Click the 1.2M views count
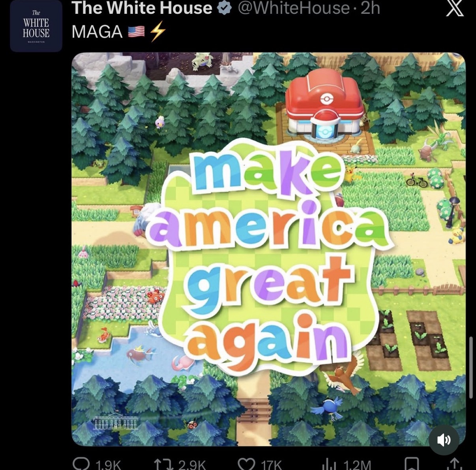Image resolution: width=476 pixels, height=470 pixels. point(357,465)
